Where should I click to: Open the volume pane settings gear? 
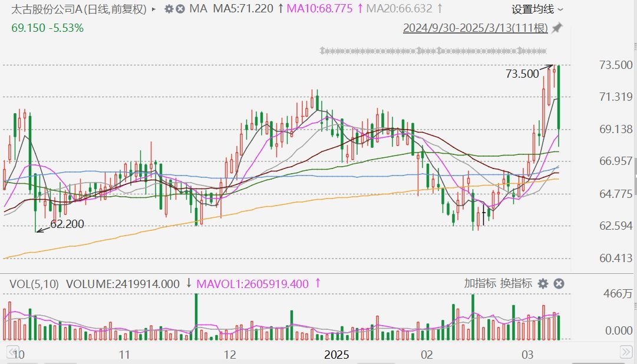[543, 283]
